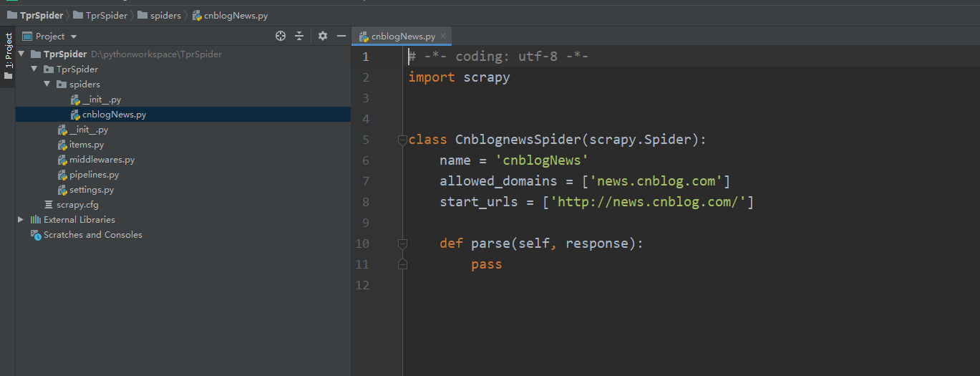Click the External Libraries label

click(79, 220)
